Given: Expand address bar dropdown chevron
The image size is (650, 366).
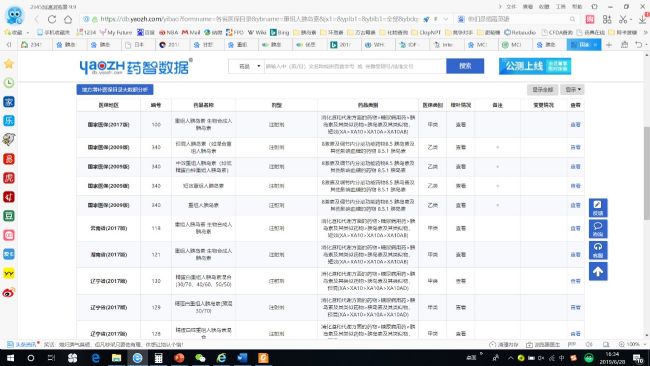Looking at the screenshot, I should (446, 19).
